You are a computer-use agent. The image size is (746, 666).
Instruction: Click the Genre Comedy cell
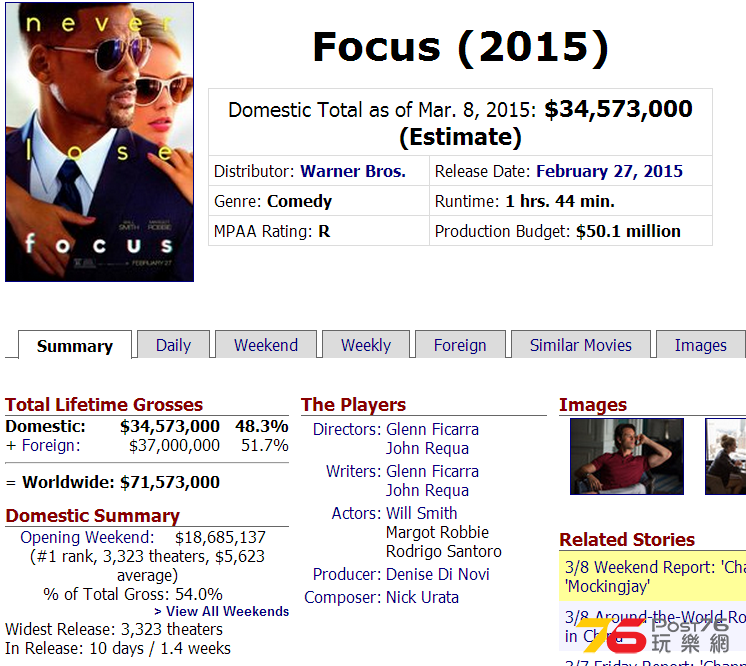tap(319, 201)
